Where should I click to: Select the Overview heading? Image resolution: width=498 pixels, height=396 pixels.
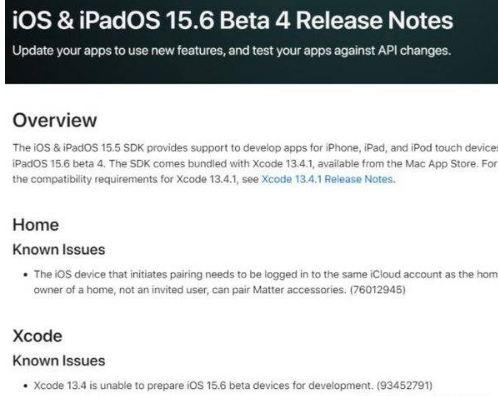[55, 120]
